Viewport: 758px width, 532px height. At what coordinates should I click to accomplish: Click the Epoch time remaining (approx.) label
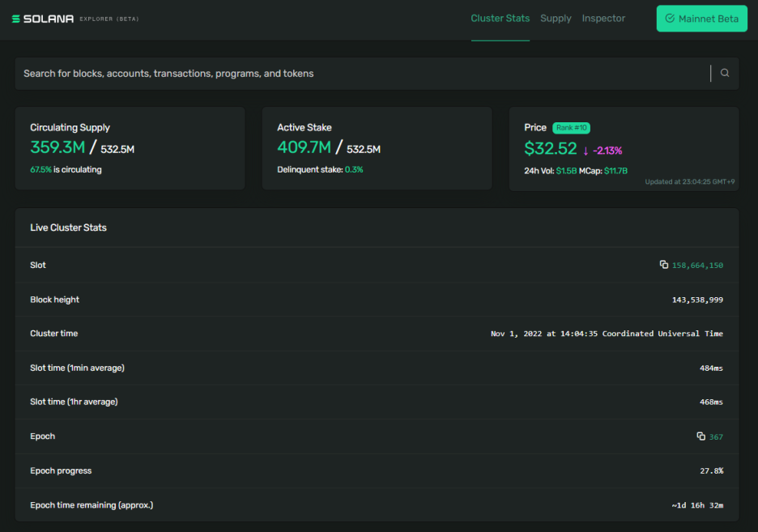click(92, 505)
